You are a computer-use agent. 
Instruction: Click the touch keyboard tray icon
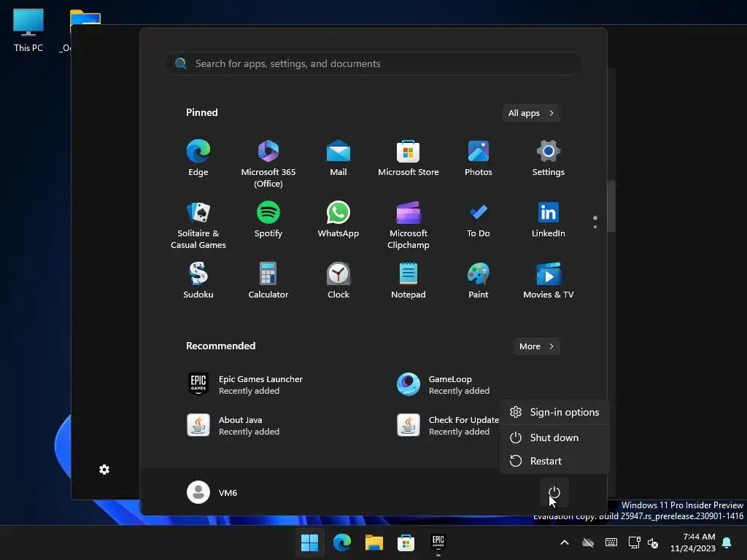point(611,542)
